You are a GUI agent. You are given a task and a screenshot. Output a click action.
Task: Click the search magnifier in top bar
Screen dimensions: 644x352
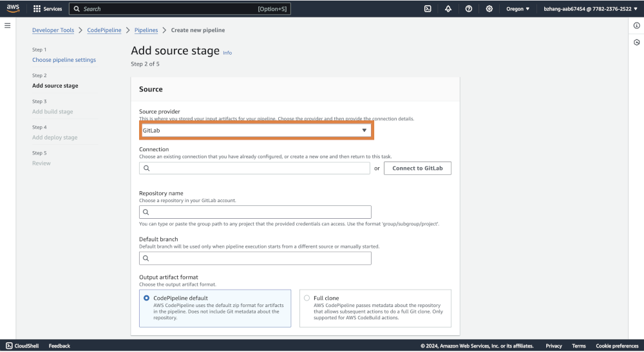click(x=77, y=8)
